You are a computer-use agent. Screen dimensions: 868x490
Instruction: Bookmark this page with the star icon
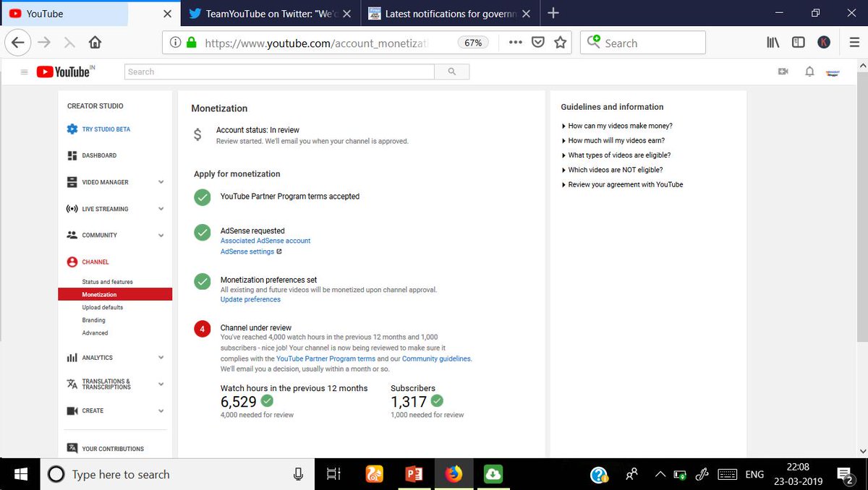tap(560, 43)
